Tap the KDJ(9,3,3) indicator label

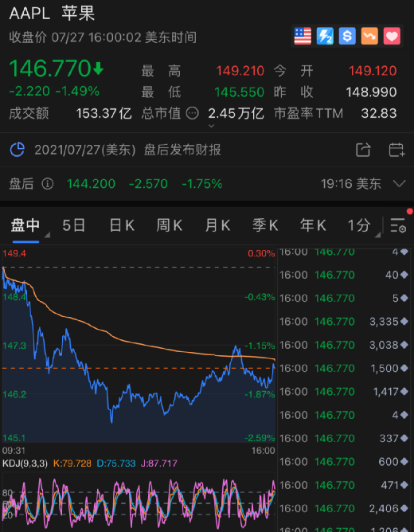tap(25, 464)
